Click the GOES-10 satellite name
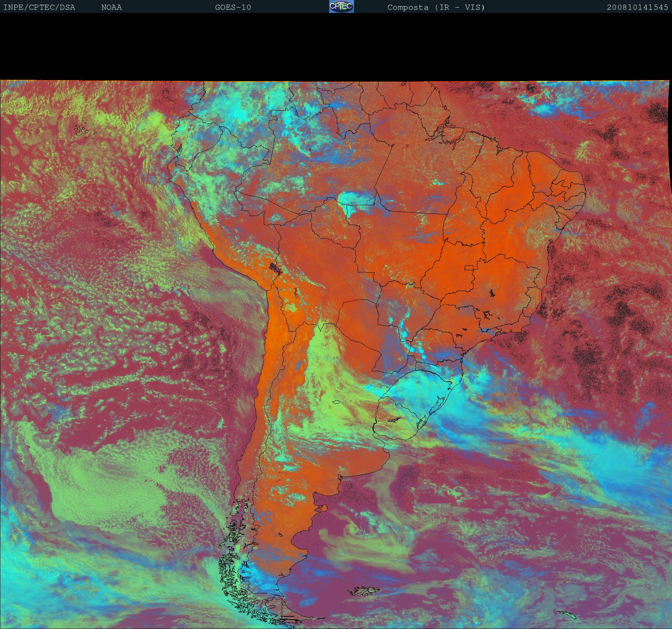 233,8
